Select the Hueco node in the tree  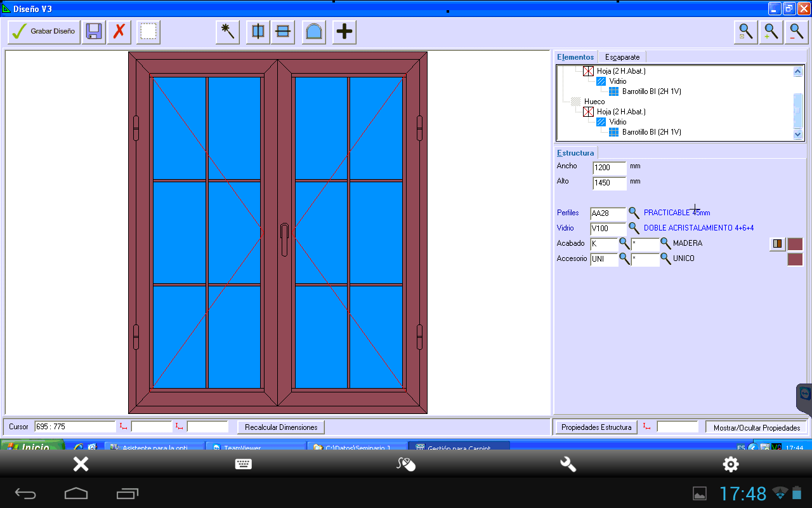[594, 102]
